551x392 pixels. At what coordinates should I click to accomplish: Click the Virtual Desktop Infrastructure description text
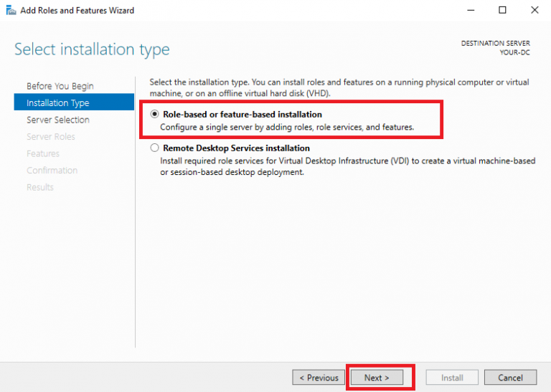click(347, 161)
